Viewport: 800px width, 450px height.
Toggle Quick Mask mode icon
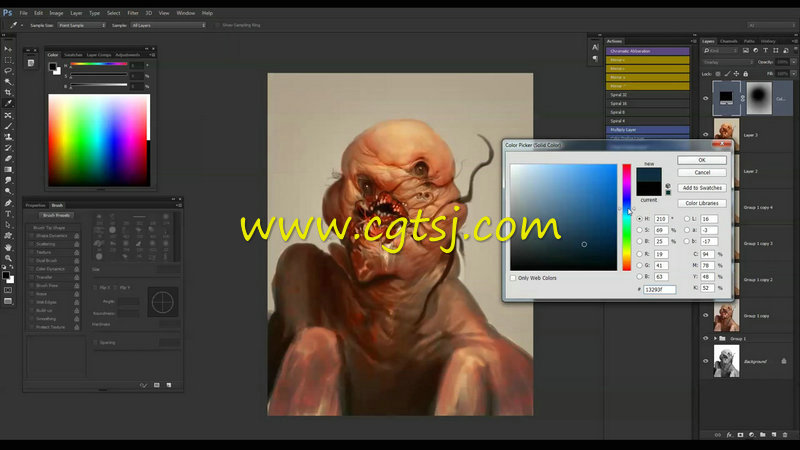pos(8,290)
